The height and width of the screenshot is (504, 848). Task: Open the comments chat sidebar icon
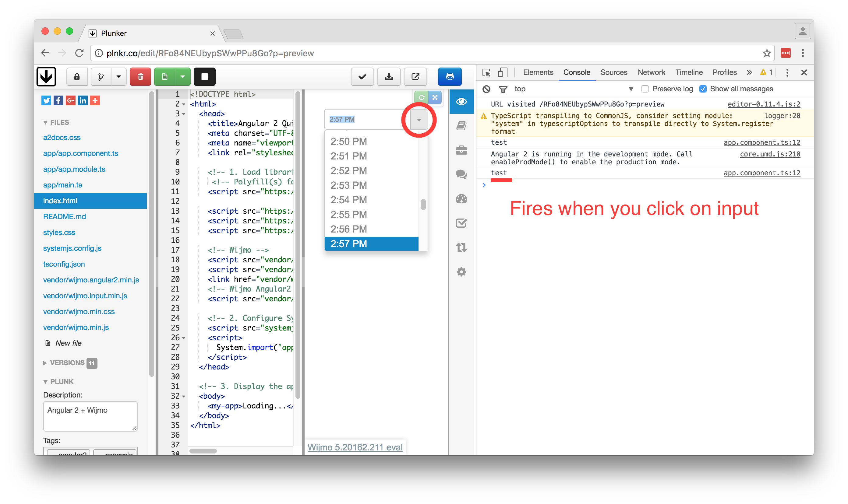pyautogui.click(x=461, y=175)
